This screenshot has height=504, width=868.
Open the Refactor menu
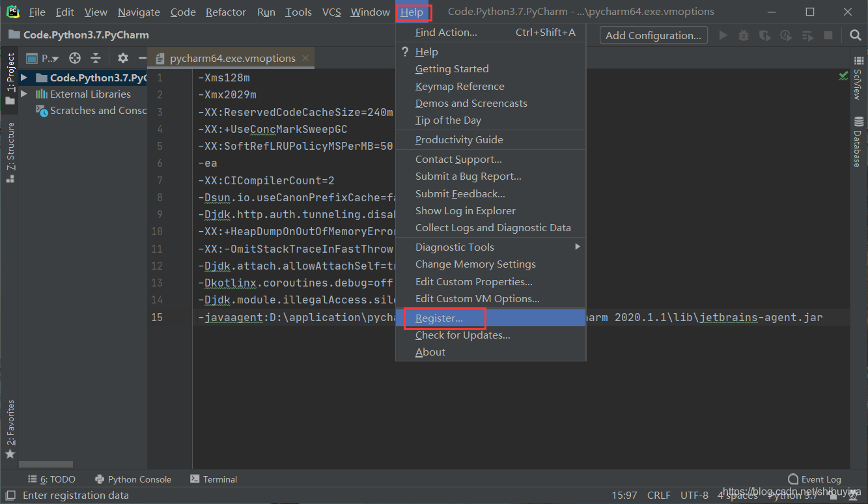click(x=226, y=12)
